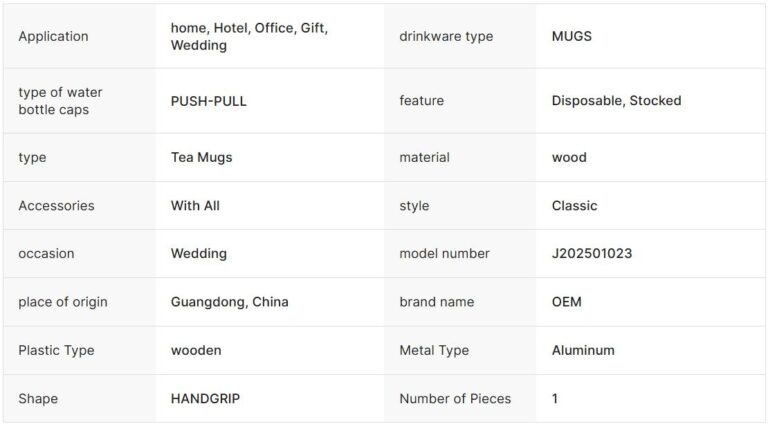This screenshot has width=768, height=424.
Task: Click the "HANDGRIP" shape value
Action: click(x=205, y=399)
